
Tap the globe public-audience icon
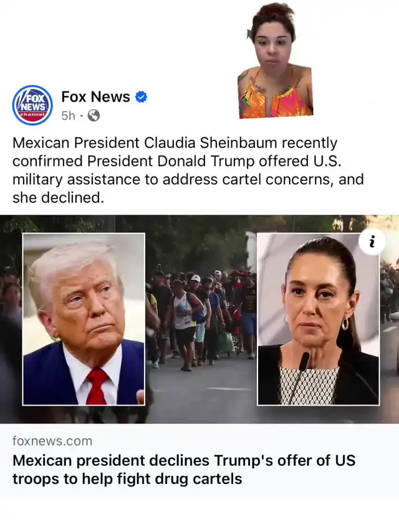point(94,116)
